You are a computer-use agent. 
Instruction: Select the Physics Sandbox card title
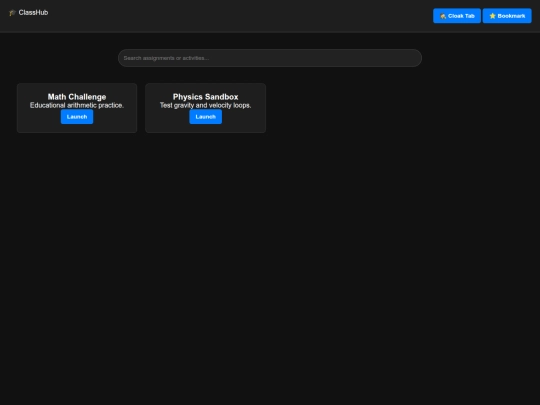coord(206,97)
